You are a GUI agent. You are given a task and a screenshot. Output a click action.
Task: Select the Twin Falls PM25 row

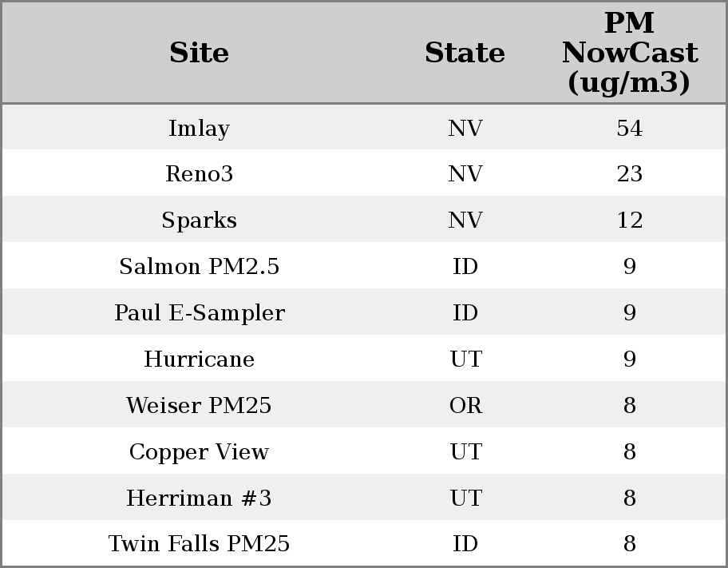[x=199, y=544]
